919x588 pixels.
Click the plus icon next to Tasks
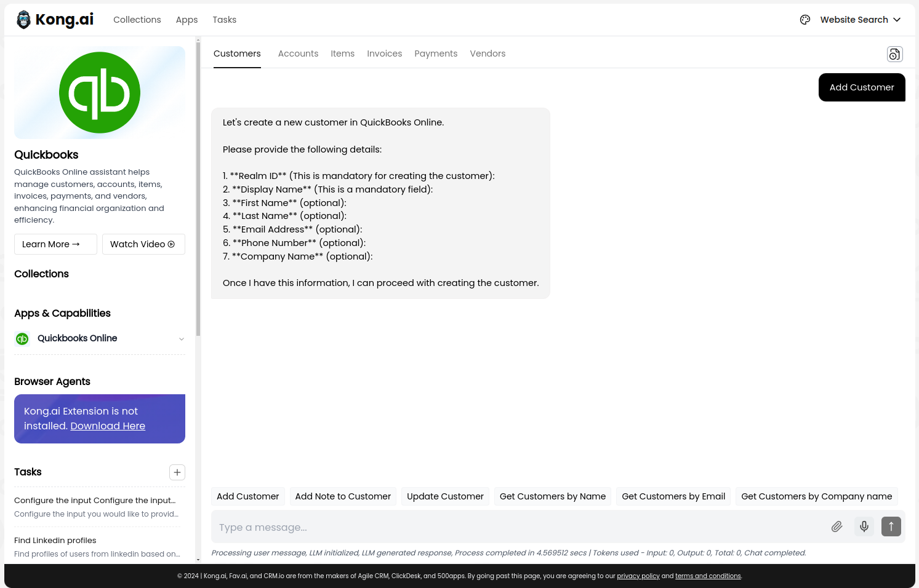pyautogui.click(x=177, y=472)
